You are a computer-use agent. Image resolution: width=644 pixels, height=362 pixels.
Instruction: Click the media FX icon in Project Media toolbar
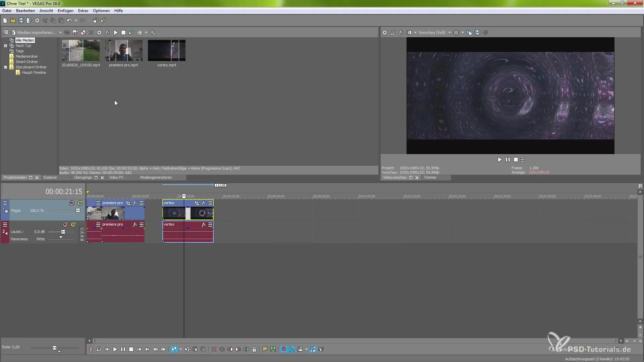pos(107,33)
